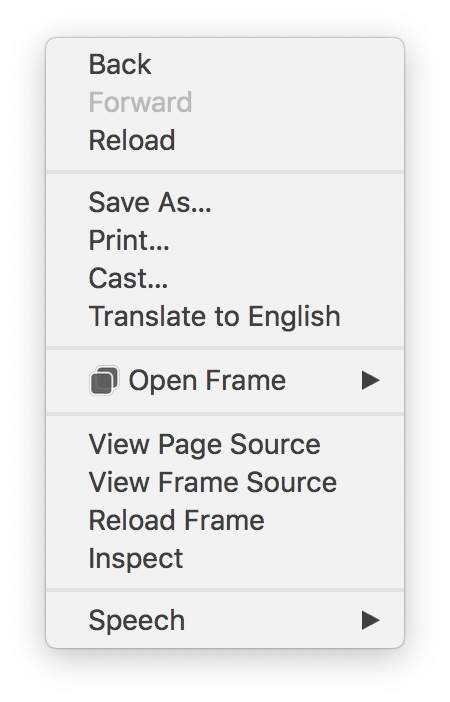Expand the Open Frame submenu arrow
The width and height of the screenshot is (450, 702).
click(x=370, y=381)
